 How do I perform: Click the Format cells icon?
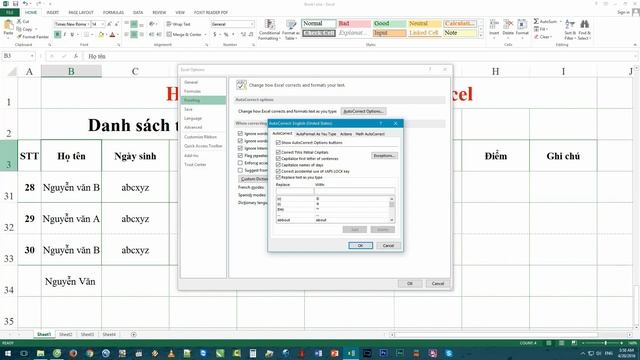522,24
